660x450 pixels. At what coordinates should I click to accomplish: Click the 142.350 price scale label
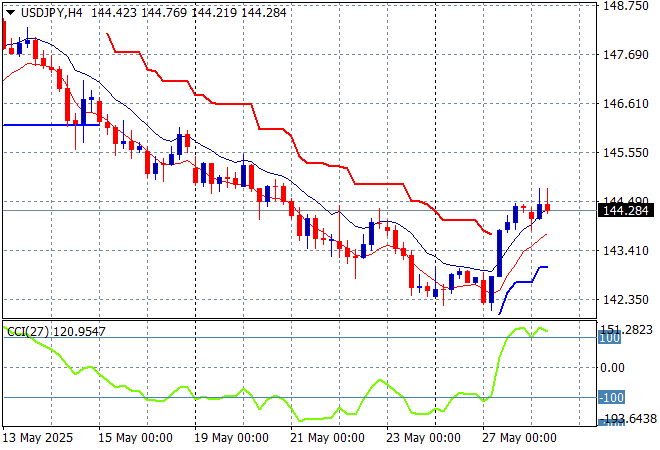coord(625,300)
